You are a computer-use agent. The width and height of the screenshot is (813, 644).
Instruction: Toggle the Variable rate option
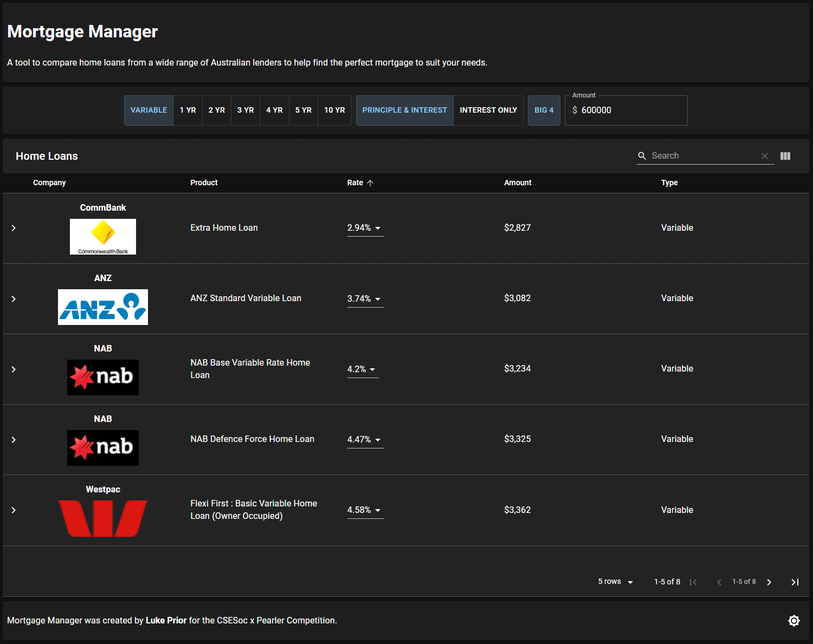(x=149, y=110)
